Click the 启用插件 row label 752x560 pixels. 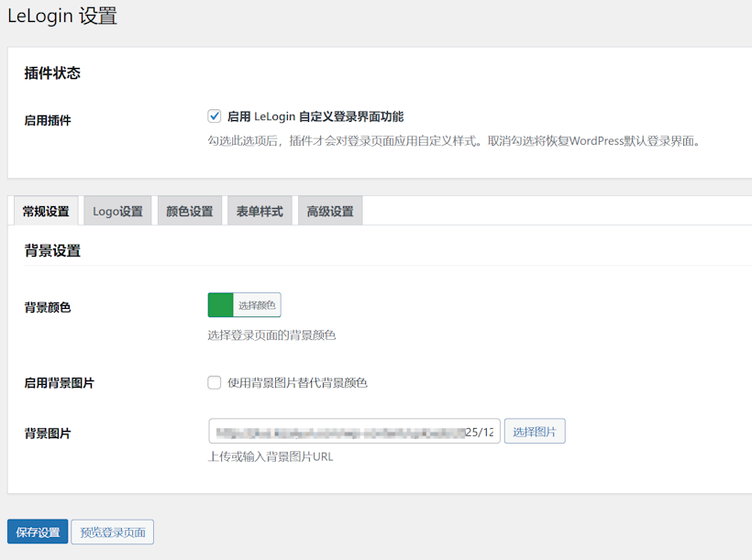click(48, 120)
